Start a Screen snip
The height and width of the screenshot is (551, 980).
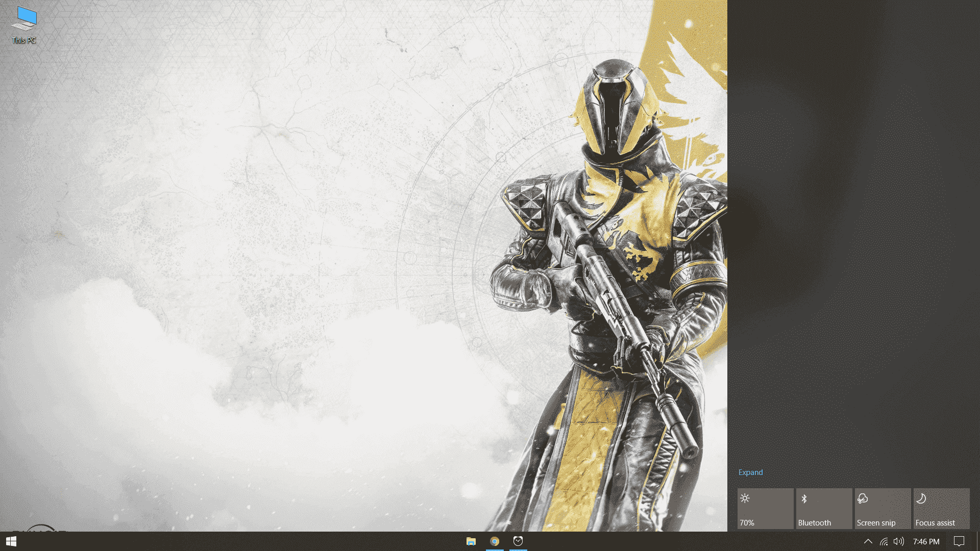point(883,509)
